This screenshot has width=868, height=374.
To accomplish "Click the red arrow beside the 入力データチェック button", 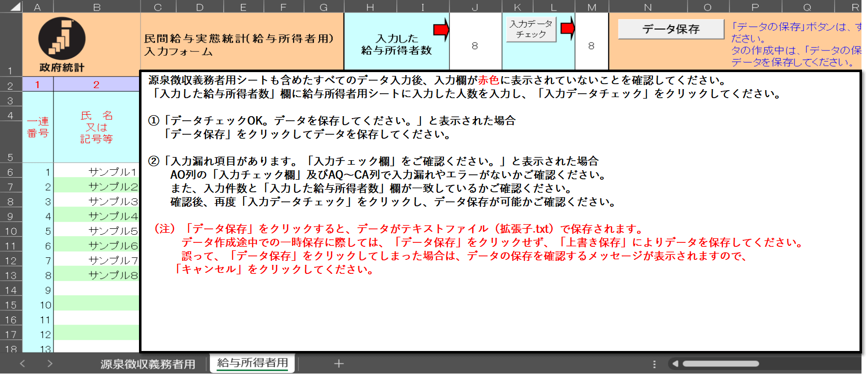I will pyautogui.click(x=567, y=28).
